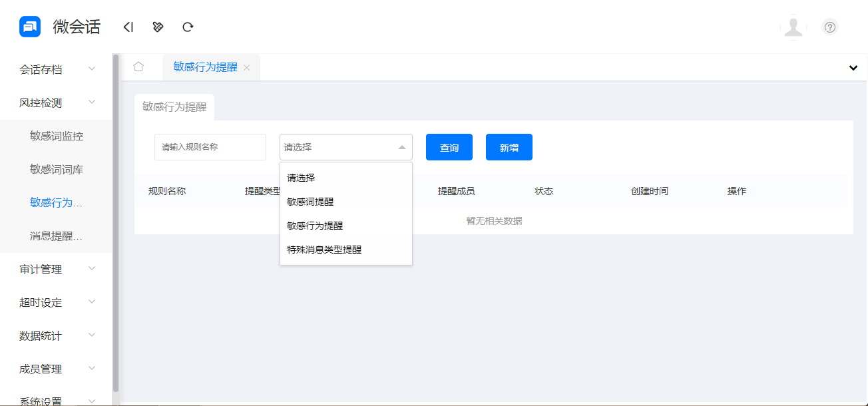
Task: Click the 微会话 app logo icon
Action: pos(29,27)
